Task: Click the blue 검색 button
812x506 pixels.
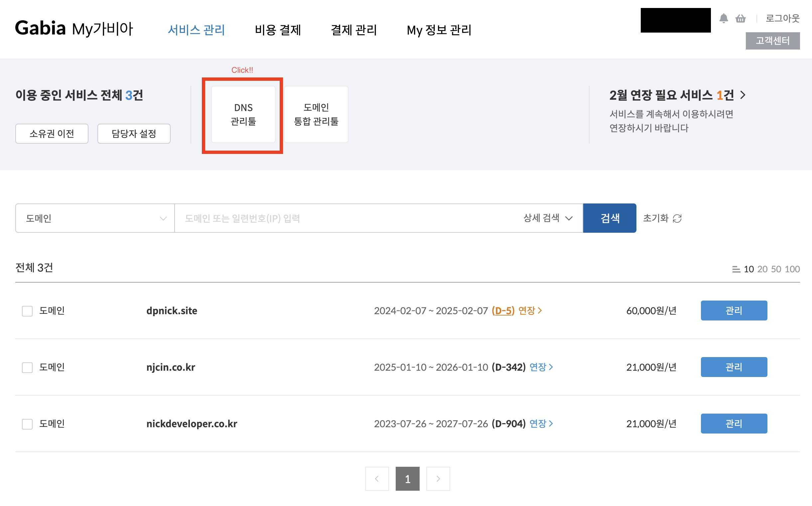Action: 609,218
